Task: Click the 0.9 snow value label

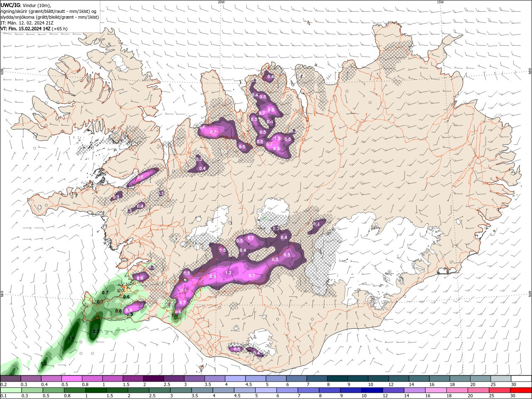Action: (213, 276)
